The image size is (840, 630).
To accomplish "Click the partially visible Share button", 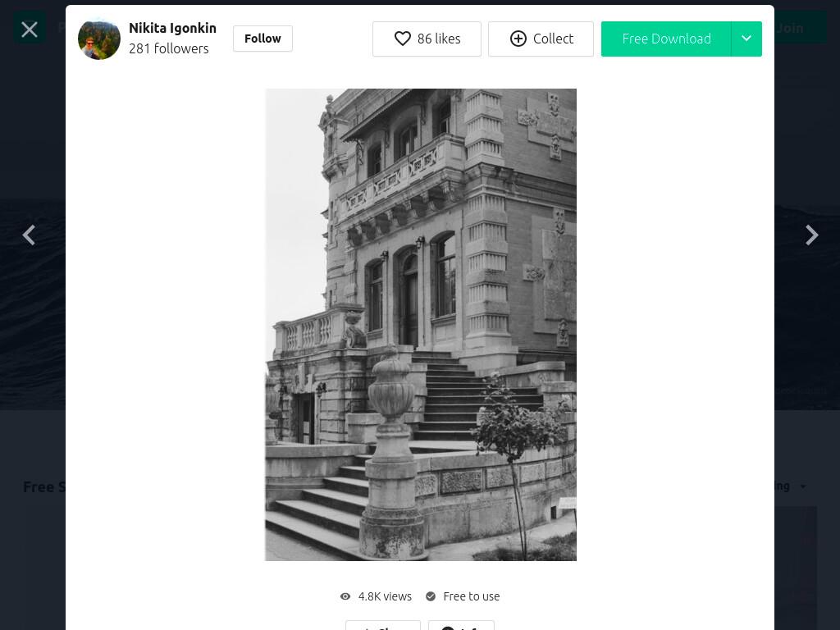I will click(383, 626).
